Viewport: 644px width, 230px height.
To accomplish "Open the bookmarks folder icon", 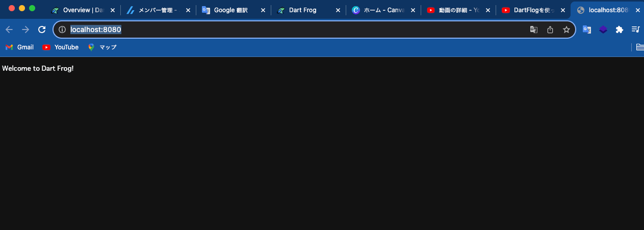I will (640, 47).
